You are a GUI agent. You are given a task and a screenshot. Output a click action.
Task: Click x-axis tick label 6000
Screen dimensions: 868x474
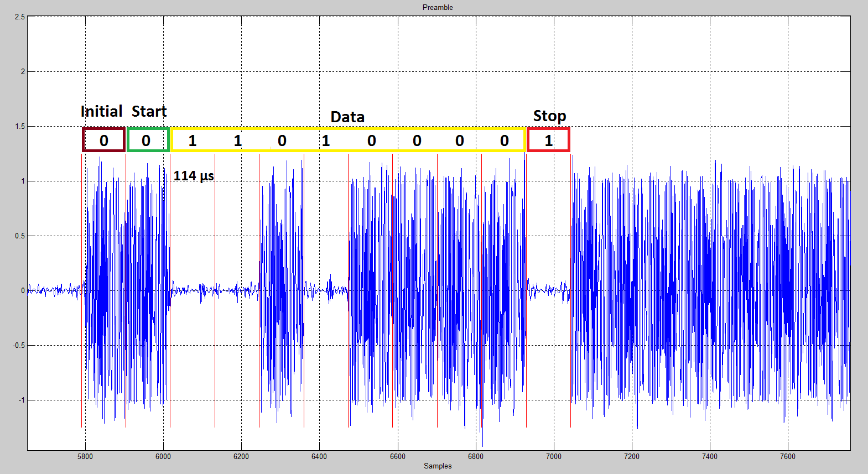click(163, 456)
